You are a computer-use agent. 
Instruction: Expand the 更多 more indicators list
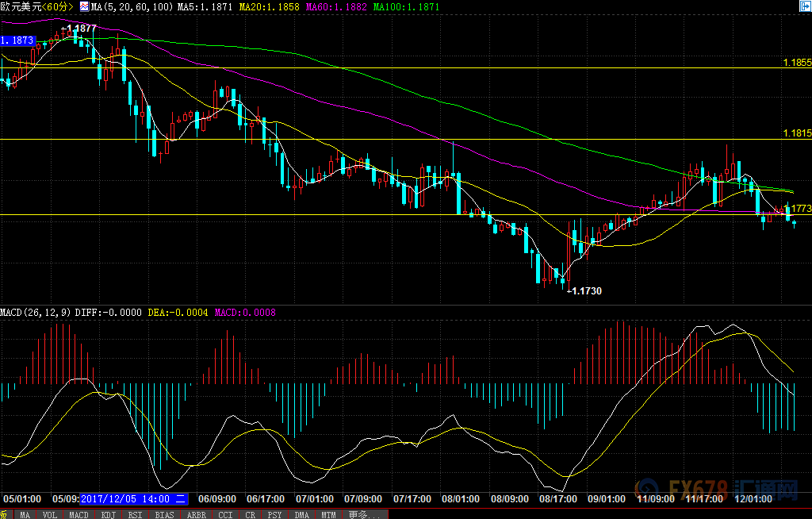click(362, 514)
